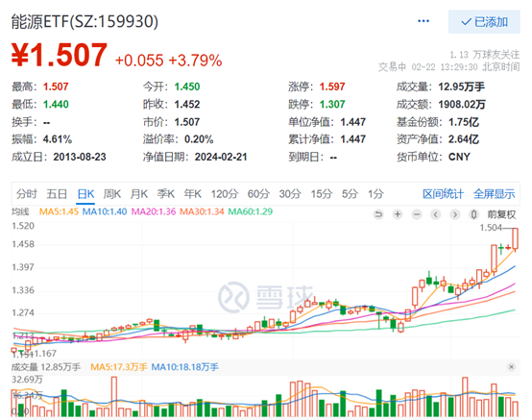
Task: Click the 成立日 date 2013-08-23
Action: (x=80, y=157)
